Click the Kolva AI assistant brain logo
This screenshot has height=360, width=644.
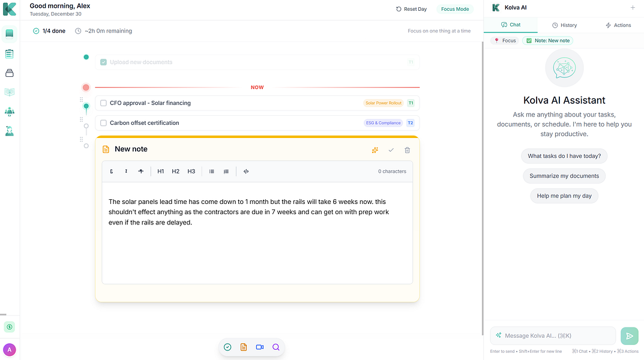coord(564,68)
